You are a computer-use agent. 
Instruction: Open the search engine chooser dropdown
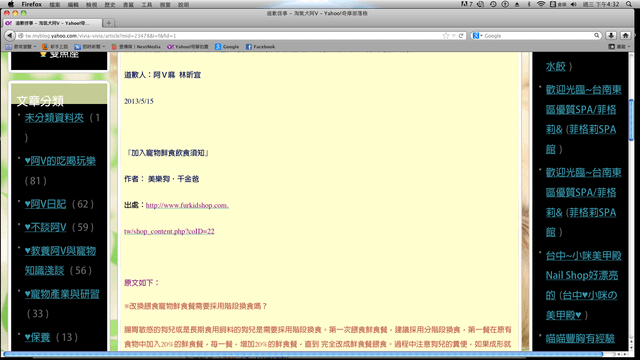[x=477, y=36]
